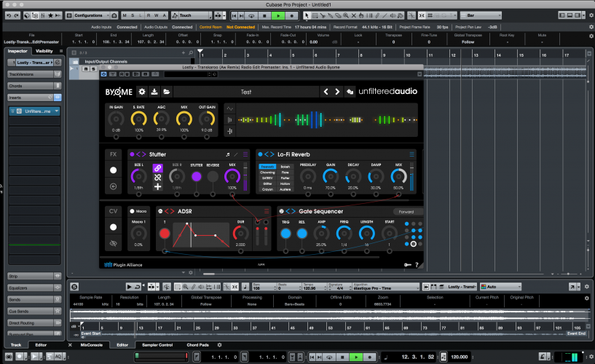Open the Byome plugin settings gear
The height and width of the screenshot is (364, 595).
click(x=141, y=92)
